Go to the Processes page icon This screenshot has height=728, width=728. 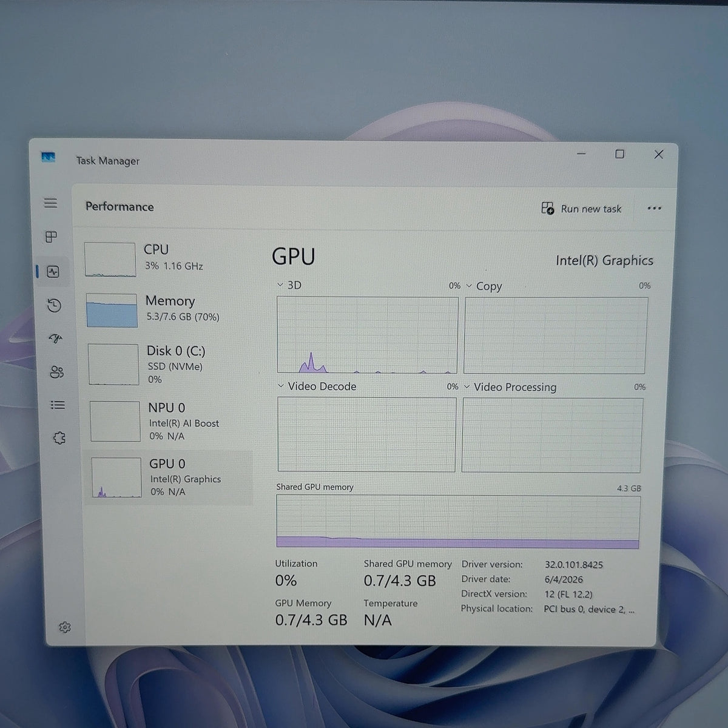pyautogui.click(x=52, y=237)
